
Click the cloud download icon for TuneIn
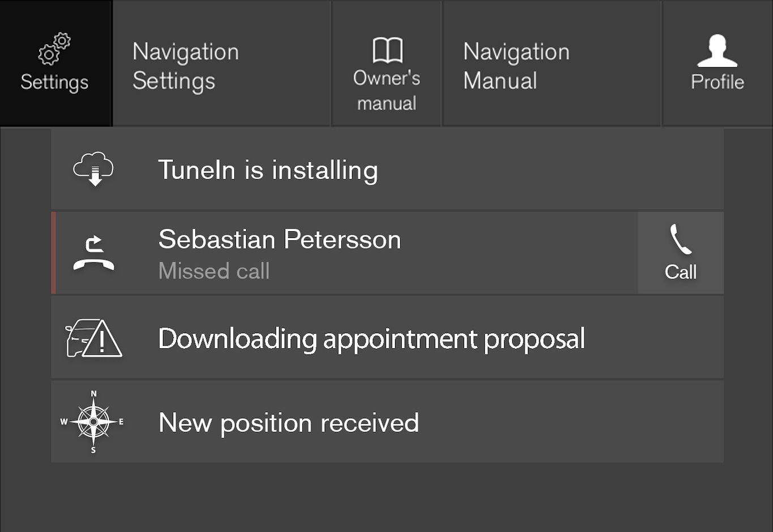click(x=93, y=169)
